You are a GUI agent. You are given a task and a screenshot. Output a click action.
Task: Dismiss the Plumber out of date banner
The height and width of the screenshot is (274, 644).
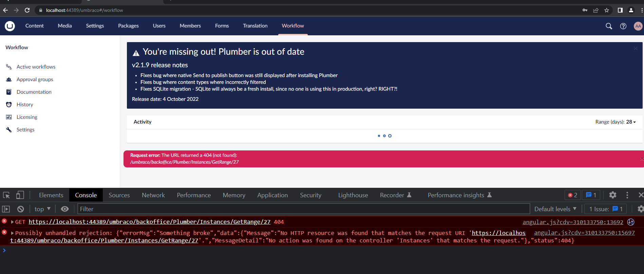[636, 48]
